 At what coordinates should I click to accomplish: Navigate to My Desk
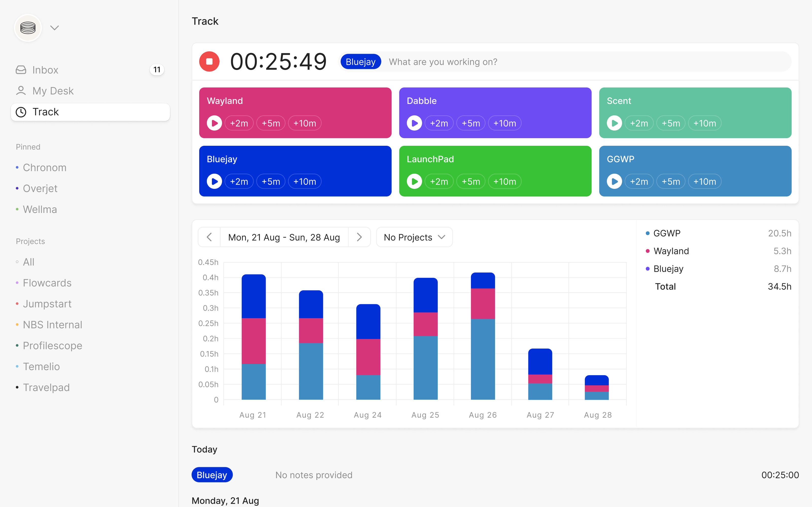[x=53, y=90]
